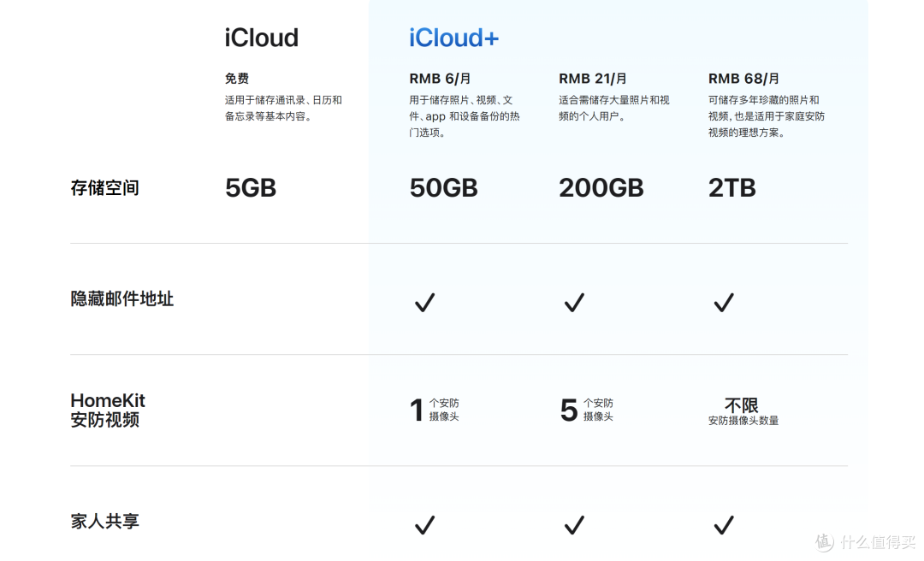Click the HomeKit 安防视频 row label

tap(108, 410)
